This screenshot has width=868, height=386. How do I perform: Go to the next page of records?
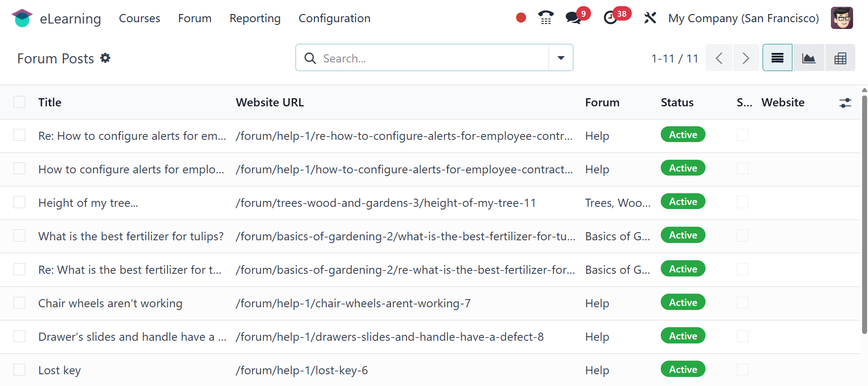click(x=745, y=58)
